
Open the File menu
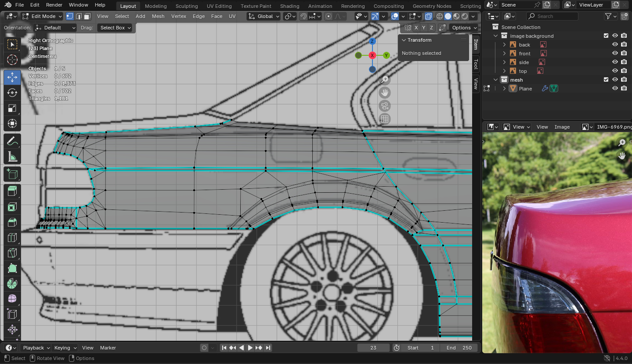[19, 5]
